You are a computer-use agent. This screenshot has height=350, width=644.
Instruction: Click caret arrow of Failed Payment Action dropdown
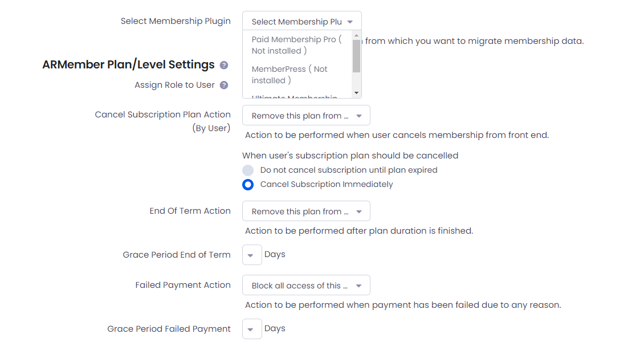(358, 286)
